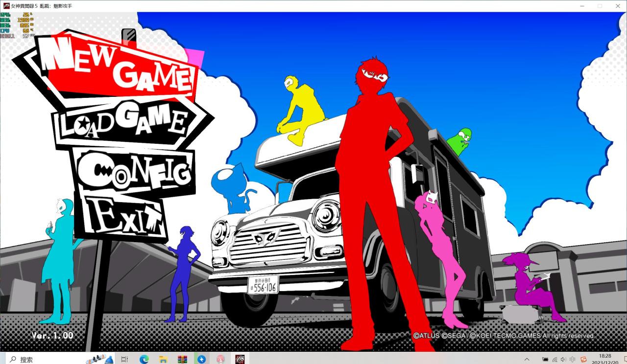
Task: Minimize the game window
Action: [582, 6]
